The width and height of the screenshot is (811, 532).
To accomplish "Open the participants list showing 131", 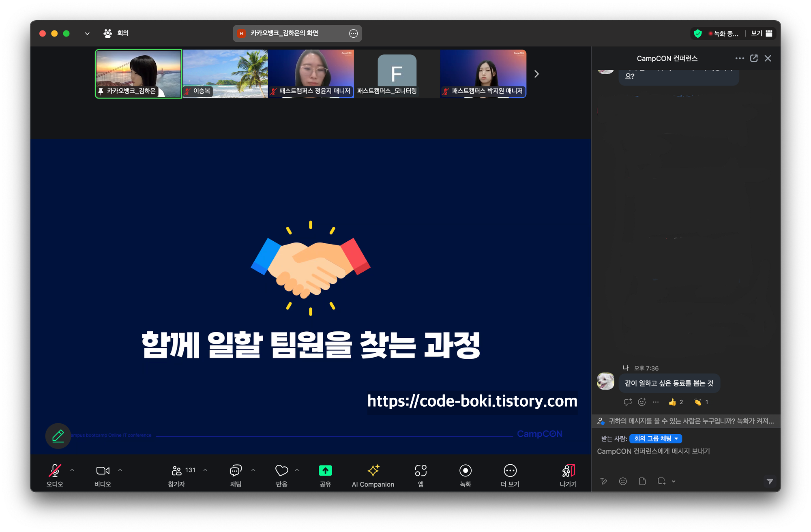I will [177, 471].
